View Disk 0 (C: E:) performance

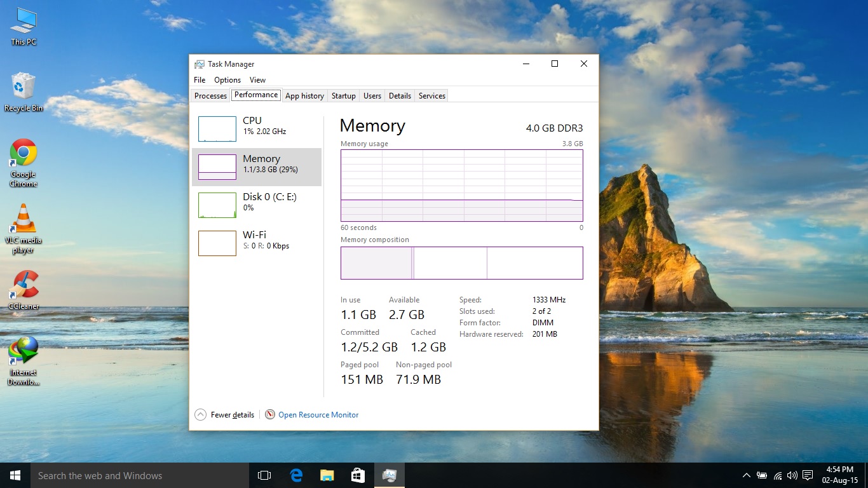pos(257,205)
